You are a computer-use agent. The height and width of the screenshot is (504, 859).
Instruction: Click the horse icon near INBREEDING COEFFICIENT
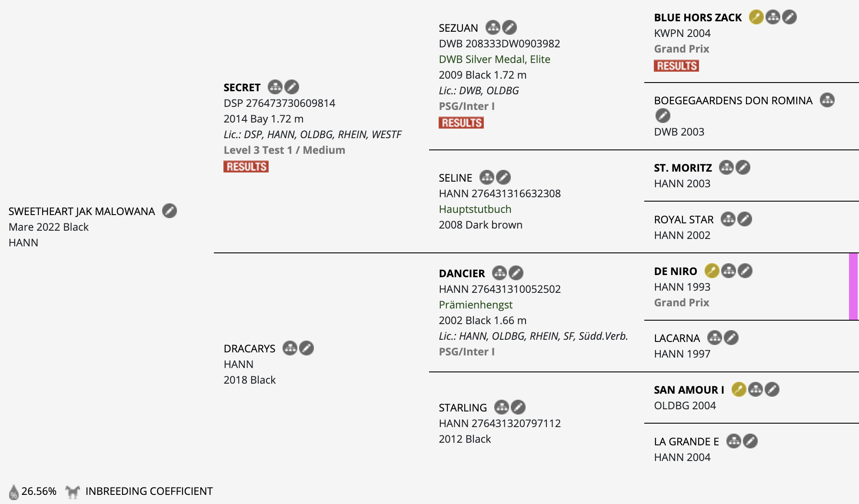pos(73,491)
